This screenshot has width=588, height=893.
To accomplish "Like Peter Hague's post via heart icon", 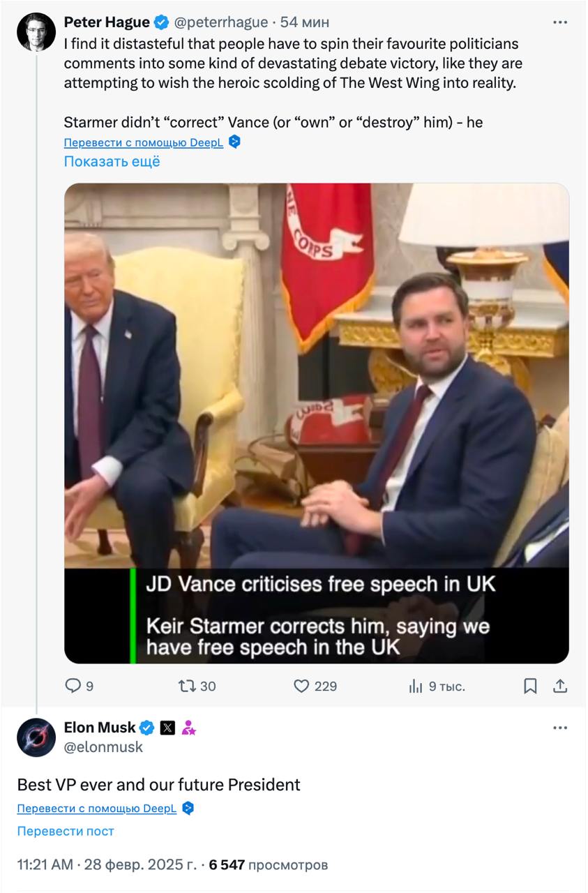I will (x=301, y=686).
